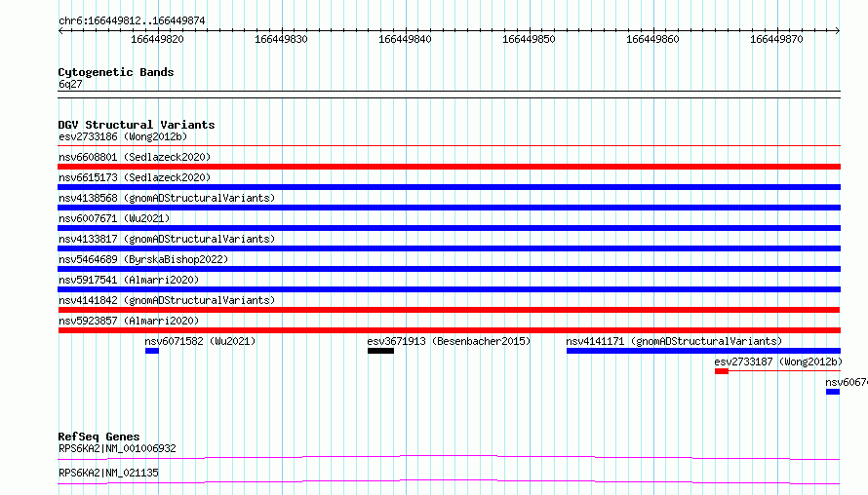Click the DGV Structural Variants track title
The height and width of the screenshot is (495, 868).
click(137, 125)
